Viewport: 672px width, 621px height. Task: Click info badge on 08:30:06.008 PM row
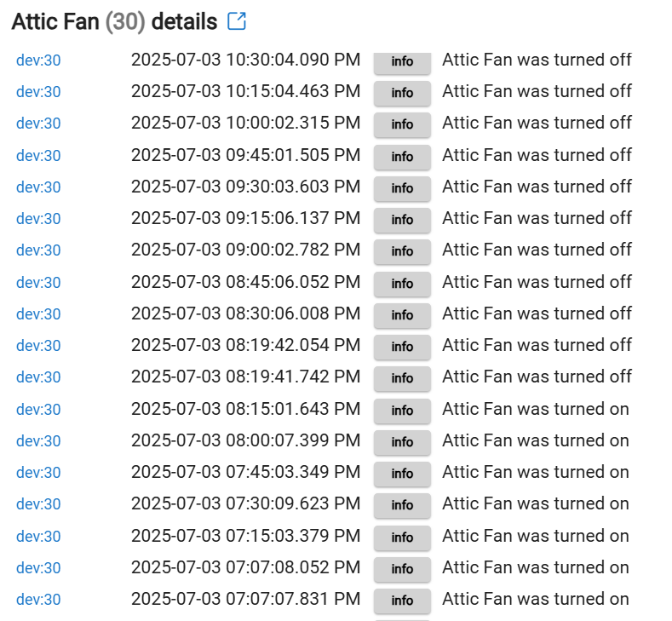click(x=402, y=315)
